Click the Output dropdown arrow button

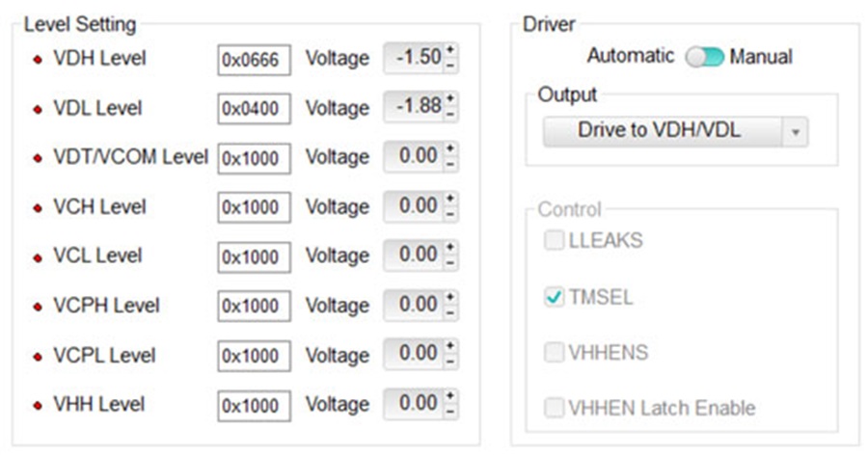click(x=796, y=132)
